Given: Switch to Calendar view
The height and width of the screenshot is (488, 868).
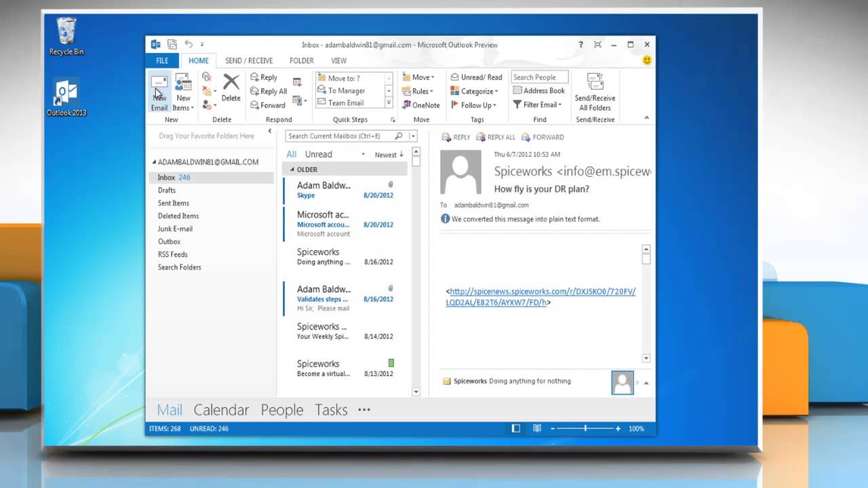Looking at the screenshot, I should tap(221, 410).
